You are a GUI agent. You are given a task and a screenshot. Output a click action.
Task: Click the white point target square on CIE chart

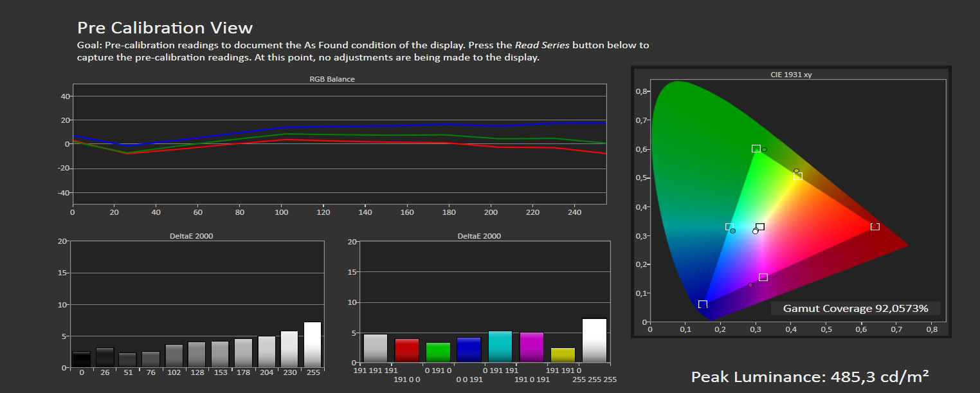click(760, 226)
